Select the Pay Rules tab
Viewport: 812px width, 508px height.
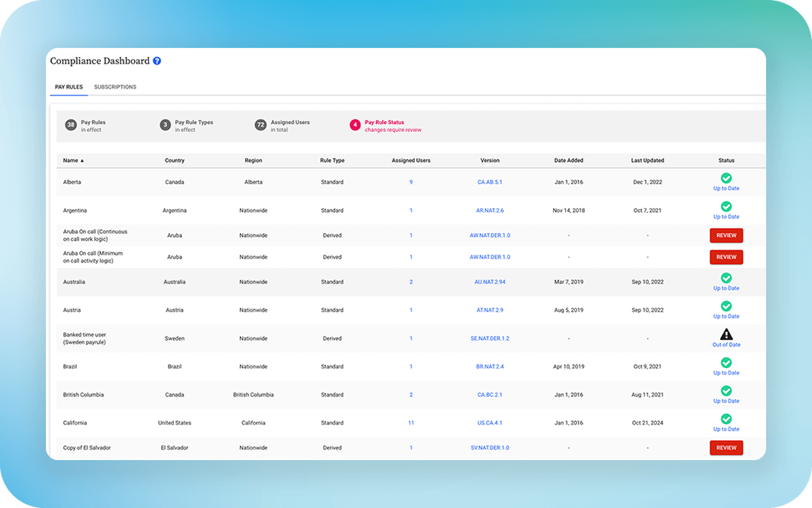pyautogui.click(x=69, y=87)
